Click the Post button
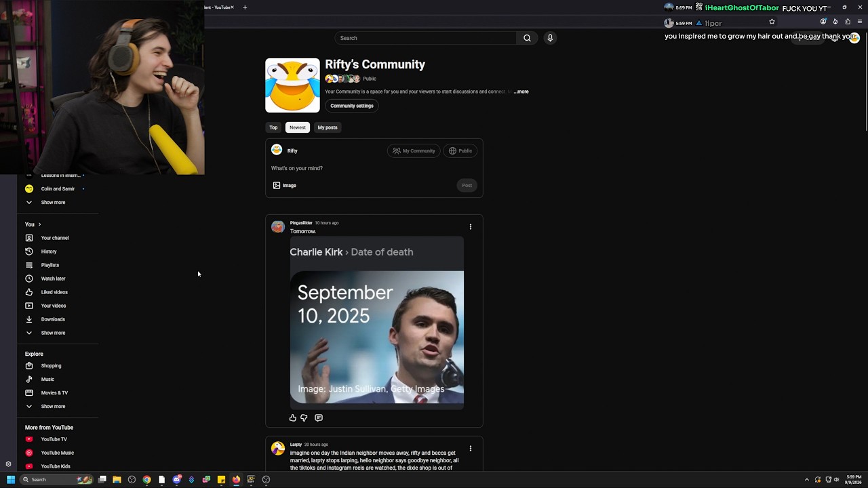Viewport: 868px width, 488px height. 467,186
